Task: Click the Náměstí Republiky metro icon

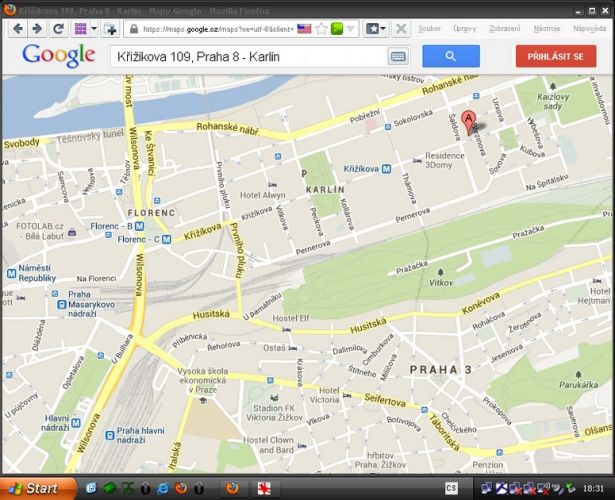Action: coord(11,273)
